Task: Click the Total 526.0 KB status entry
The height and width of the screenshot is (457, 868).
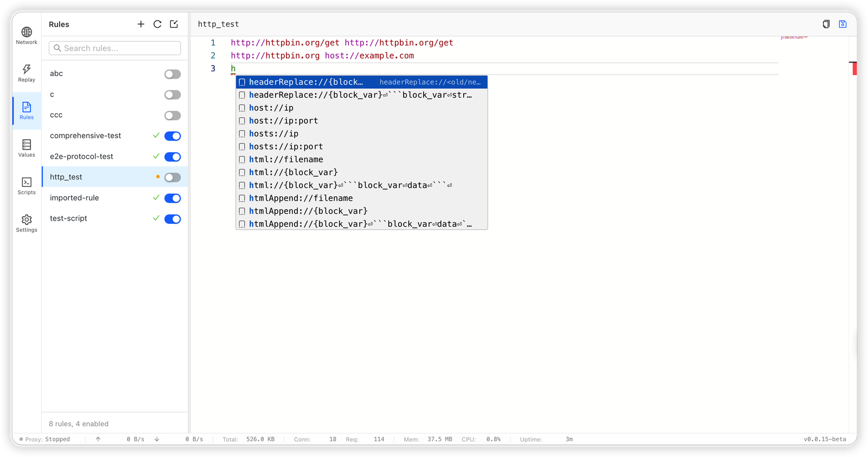Action: point(248,439)
